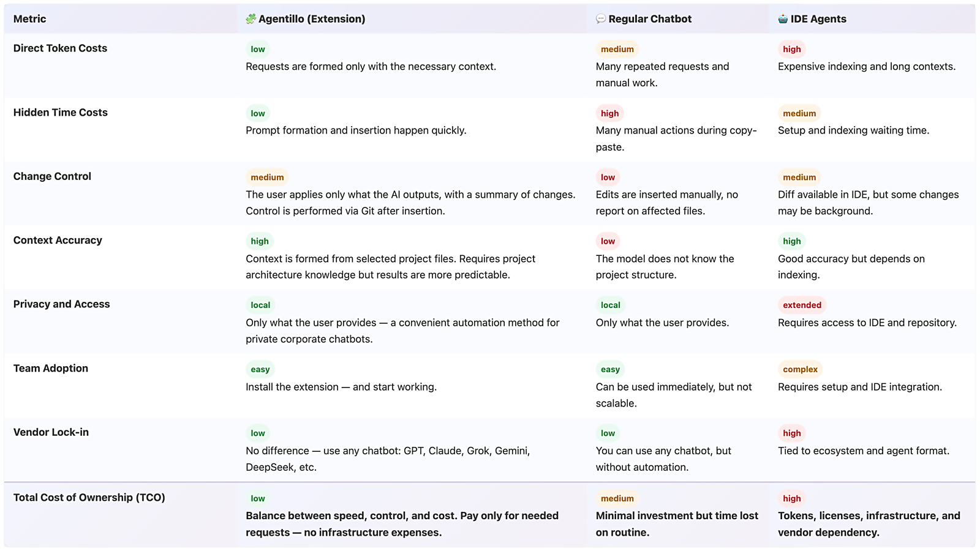
Task: Select the Direct Token Costs row label
Action: tap(60, 48)
